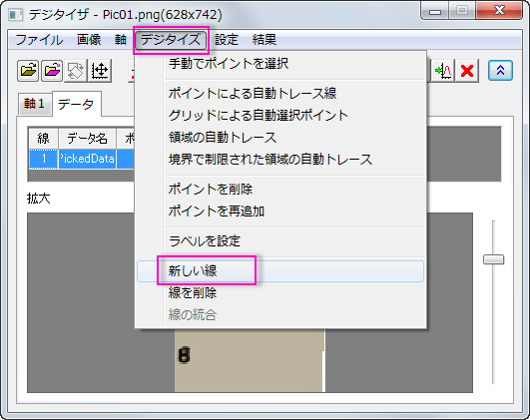Click the red X delete icon
The width and height of the screenshot is (530, 420).
coord(467,71)
